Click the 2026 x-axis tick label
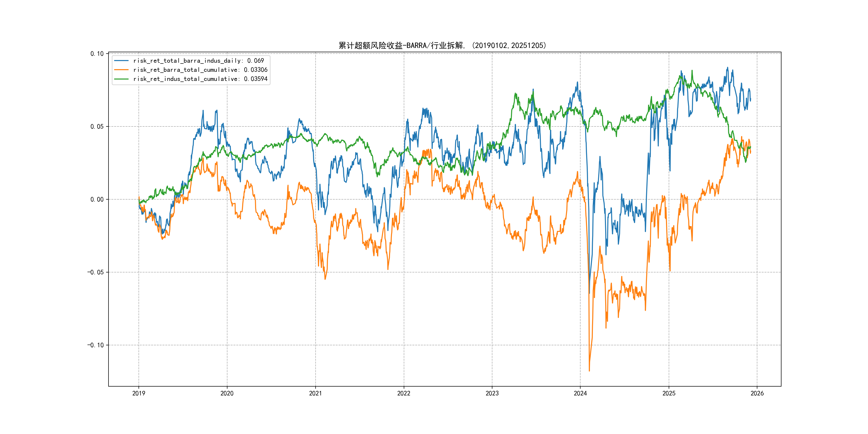 point(757,393)
